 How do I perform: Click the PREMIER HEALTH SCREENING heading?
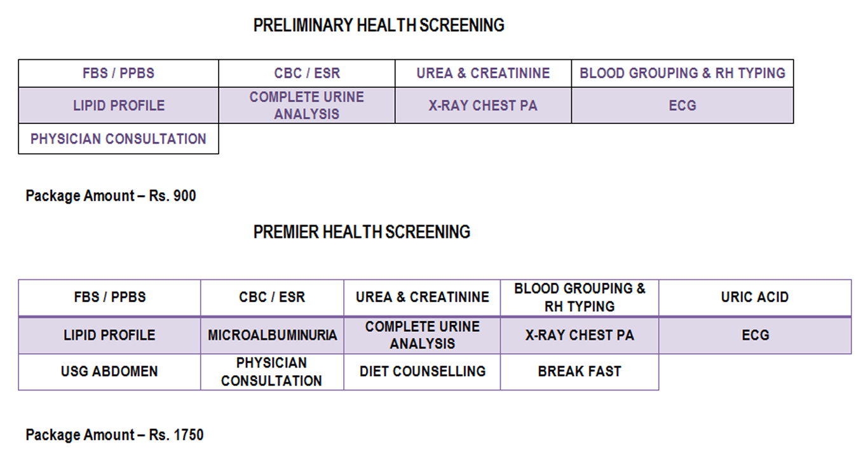[362, 232]
